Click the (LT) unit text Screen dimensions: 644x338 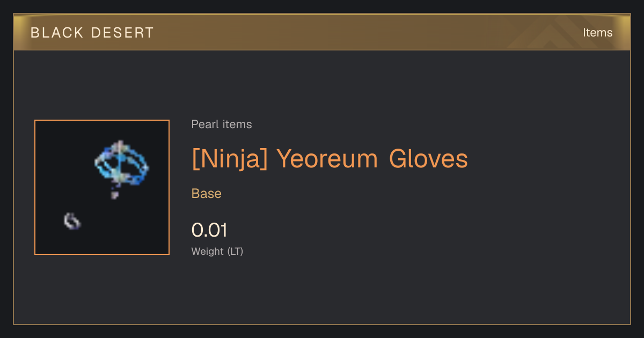[x=235, y=251]
